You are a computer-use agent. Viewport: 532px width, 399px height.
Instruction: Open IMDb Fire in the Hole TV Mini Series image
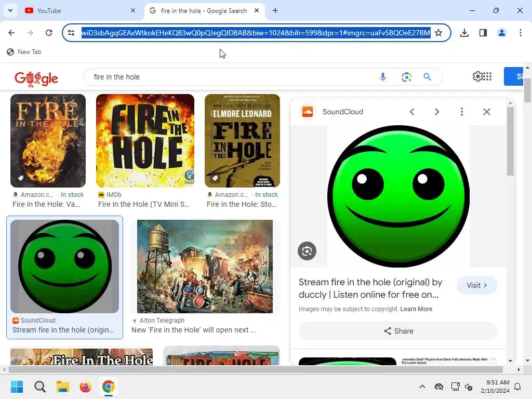tap(145, 140)
